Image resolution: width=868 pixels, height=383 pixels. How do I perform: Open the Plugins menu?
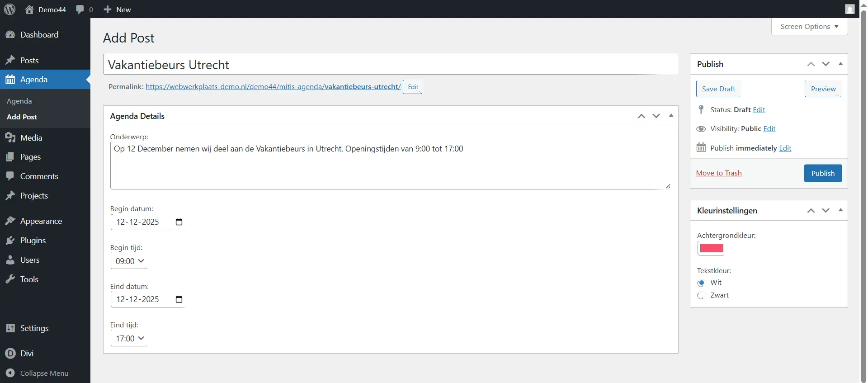tap(33, 241)
